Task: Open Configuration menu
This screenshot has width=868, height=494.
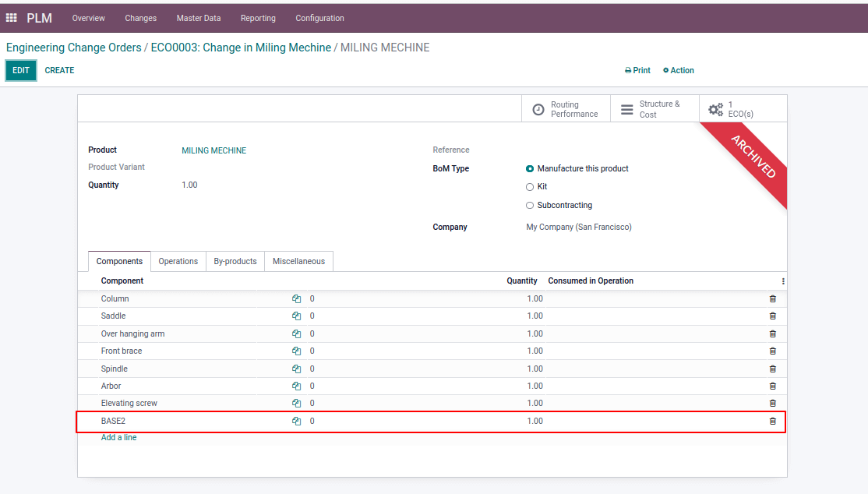Action: pos(320,18)
